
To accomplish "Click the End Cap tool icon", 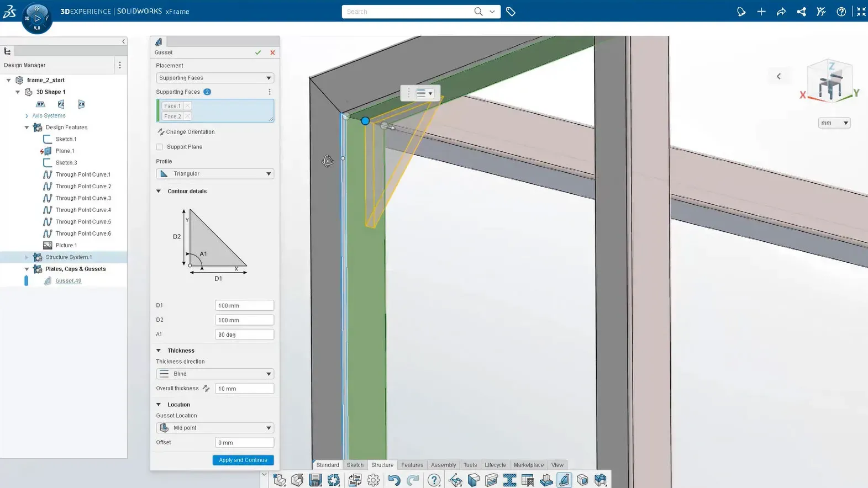I will click(582, 480).
